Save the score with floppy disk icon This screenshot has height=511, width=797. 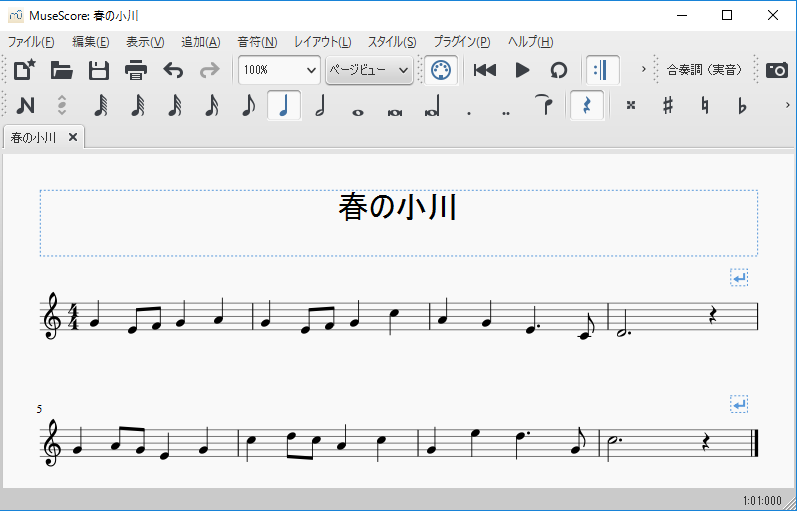pos(99,70)
